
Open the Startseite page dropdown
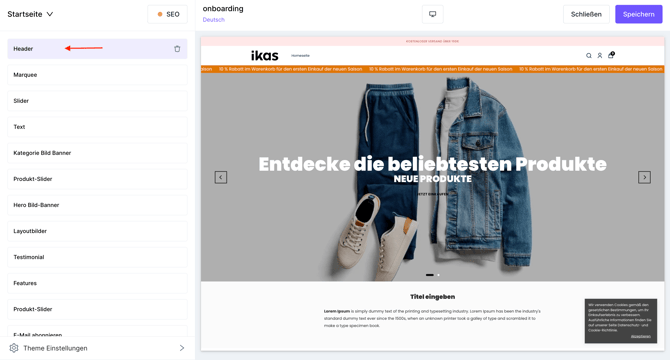click(x=30, y=14)
